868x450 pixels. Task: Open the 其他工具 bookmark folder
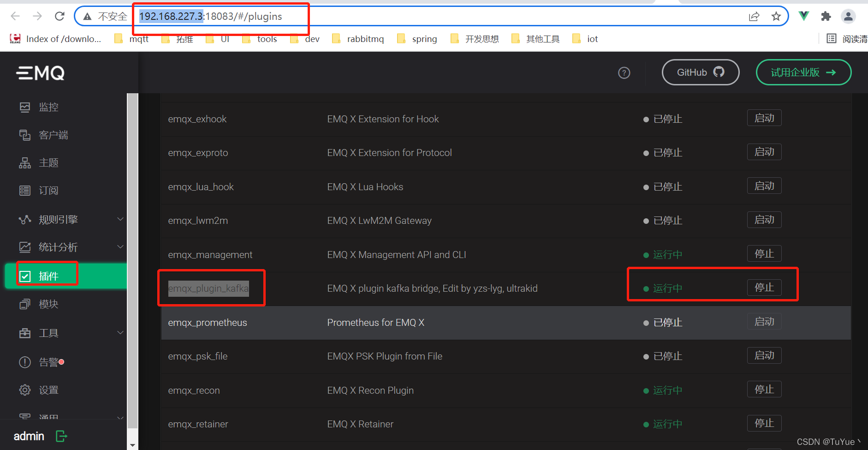[535, 39]
